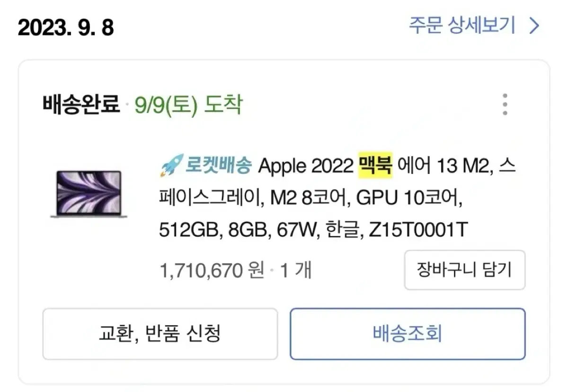Click the 교환, 반품 신청 button
The width and height of the screenshot is (568, 392).
pyautogui.click(x=160, y=334)
